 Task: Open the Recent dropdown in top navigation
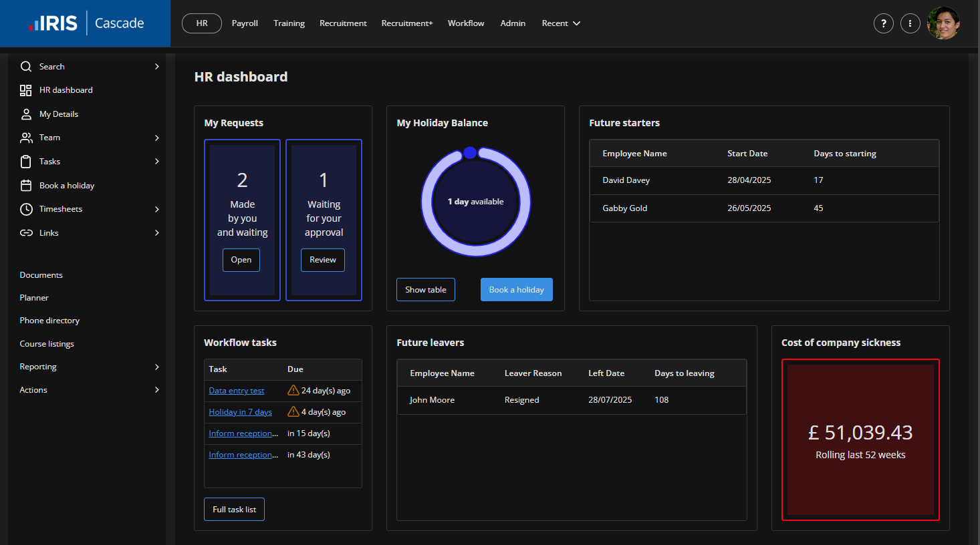(561, 23)
